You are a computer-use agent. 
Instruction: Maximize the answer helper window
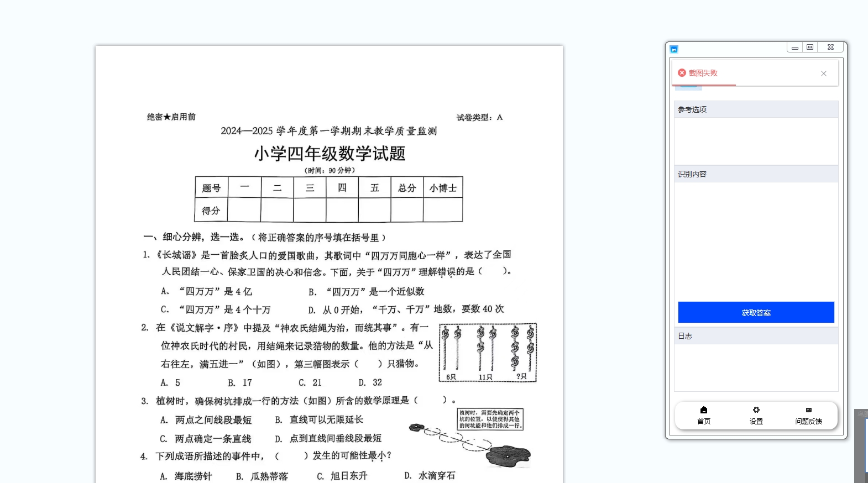tap(810, 48)
